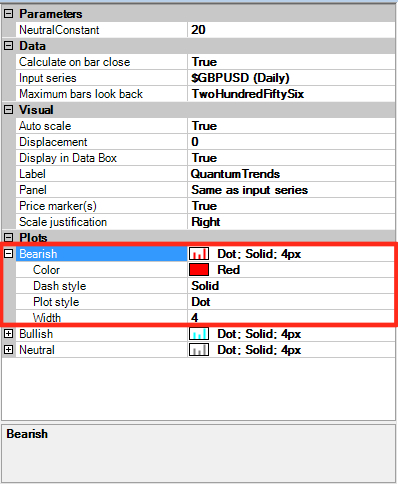The image size is (398, 484).
Task: Collapse the Visual section
Action: pos(8,110)
